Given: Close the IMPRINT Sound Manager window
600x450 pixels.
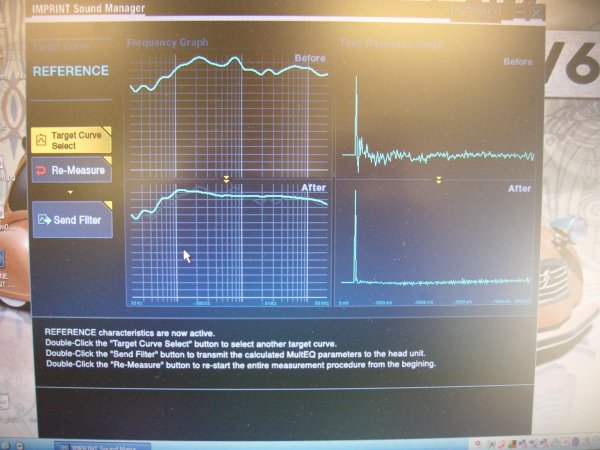Looking at the screenshot, I should tap(536, 13).
